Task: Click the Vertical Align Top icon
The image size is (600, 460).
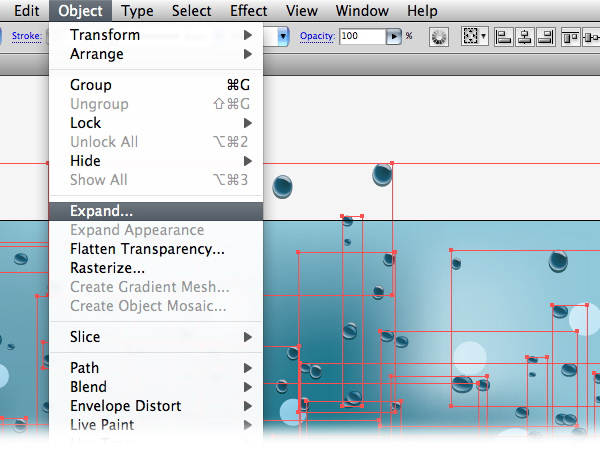Action: (x=571, y=36)
